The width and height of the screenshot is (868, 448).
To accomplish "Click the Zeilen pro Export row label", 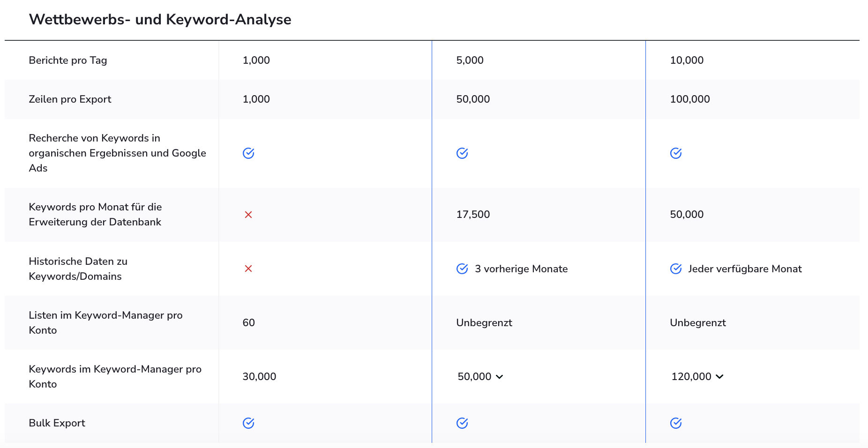I will (70, 99).
